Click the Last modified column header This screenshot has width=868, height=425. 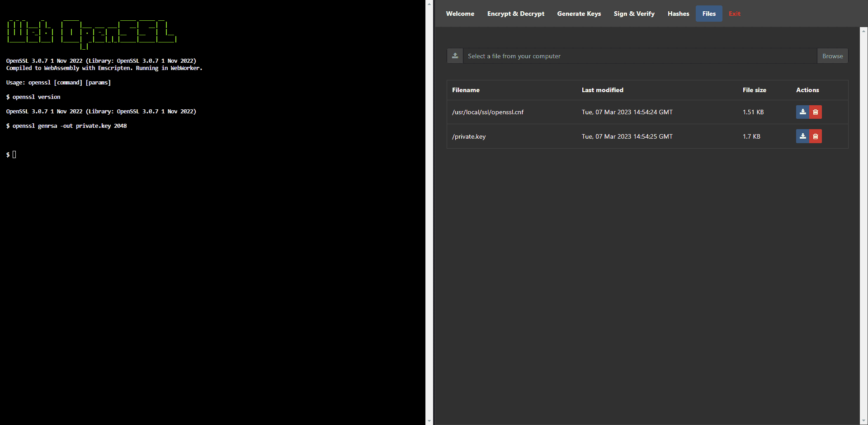[x=603, y=90]
